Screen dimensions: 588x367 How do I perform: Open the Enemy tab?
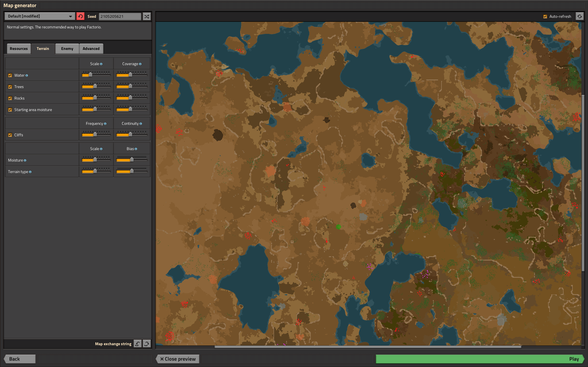tap(67, 49)
